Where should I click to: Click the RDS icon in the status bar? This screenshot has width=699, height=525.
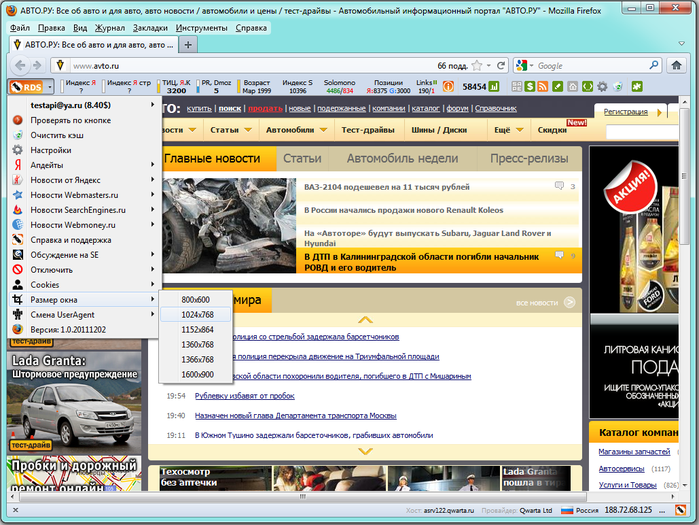click(x=680, y=510)
